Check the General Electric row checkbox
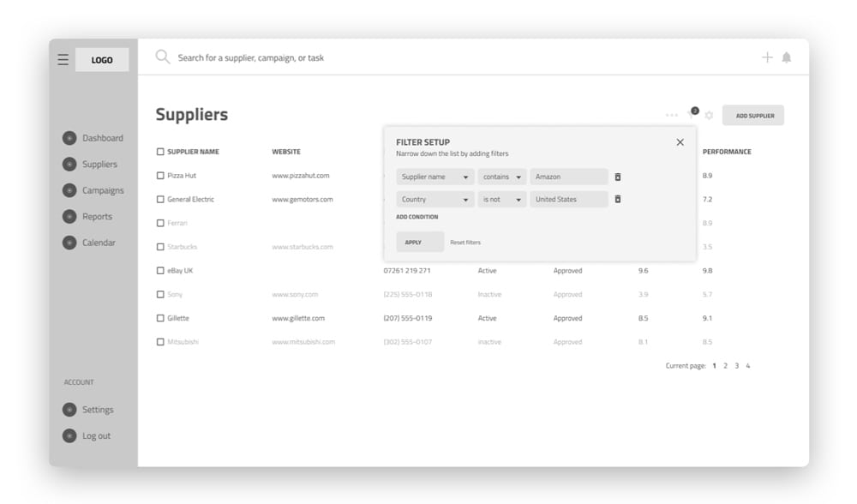 pyautogui.click(x=160, y=200)
